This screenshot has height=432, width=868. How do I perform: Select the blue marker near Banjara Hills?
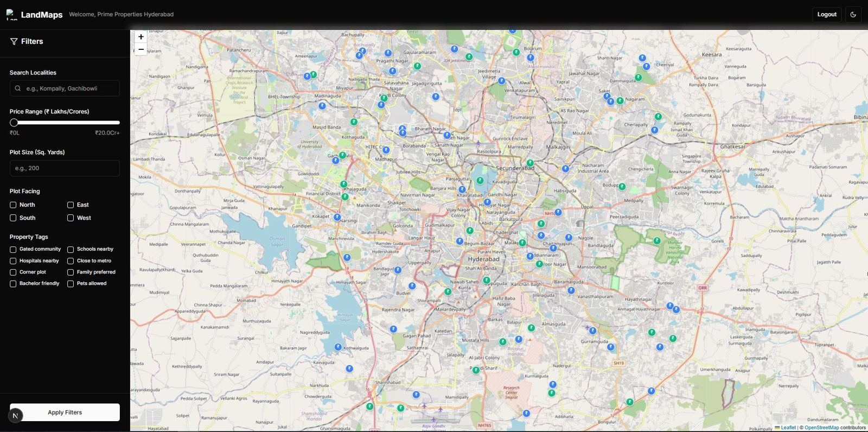462,189
